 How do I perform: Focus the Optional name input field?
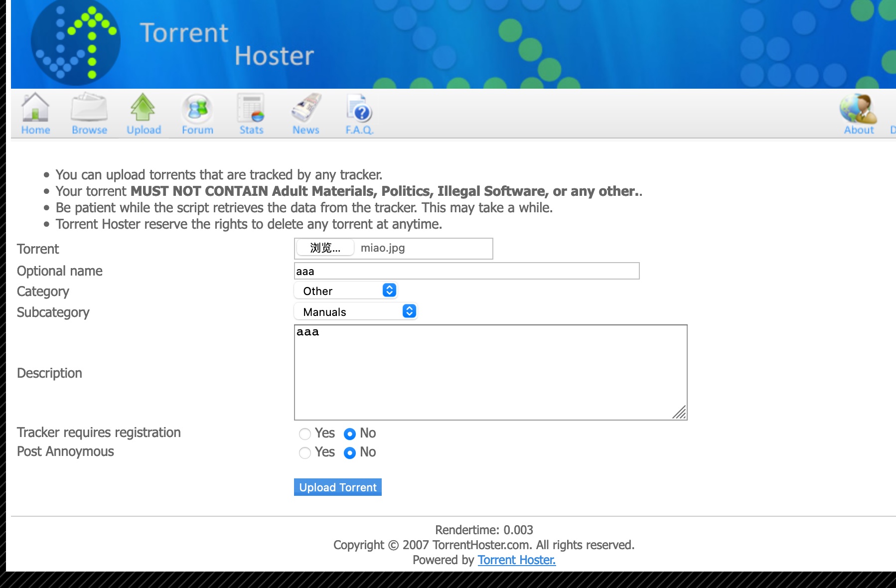tap(466, 271)
